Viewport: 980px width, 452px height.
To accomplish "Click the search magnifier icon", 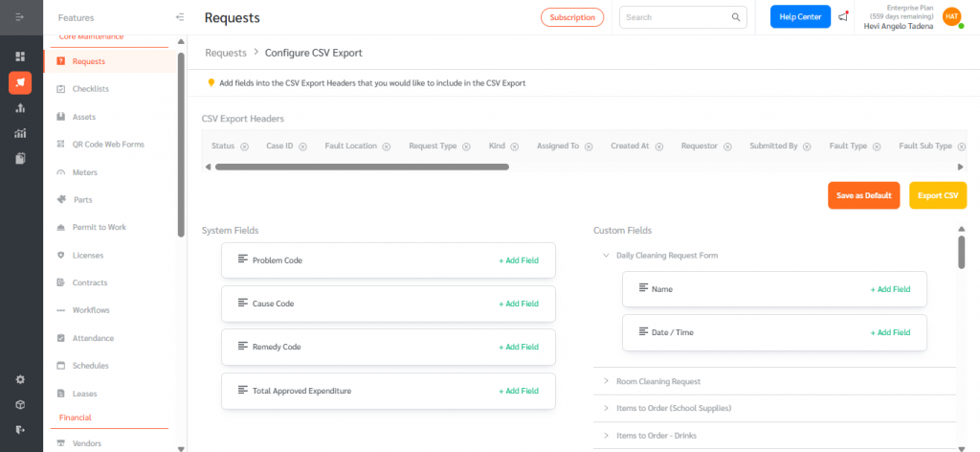I will 736,17.
